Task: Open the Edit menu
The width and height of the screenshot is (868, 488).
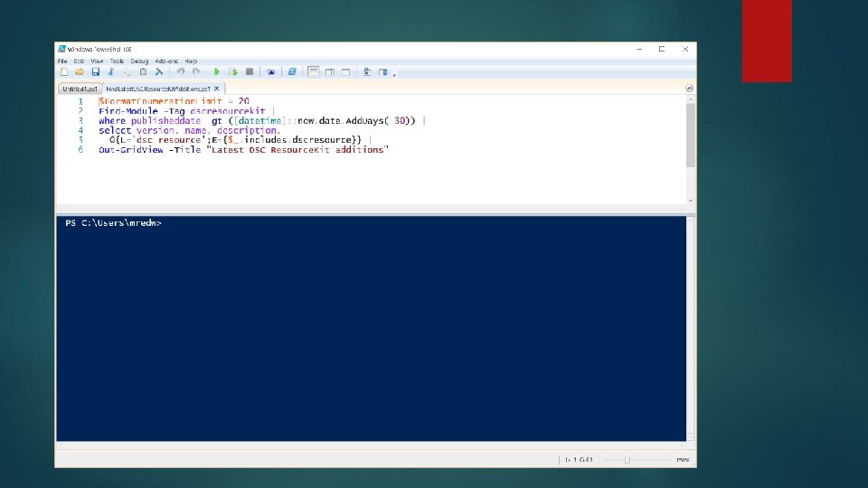Action: [79, 61]
